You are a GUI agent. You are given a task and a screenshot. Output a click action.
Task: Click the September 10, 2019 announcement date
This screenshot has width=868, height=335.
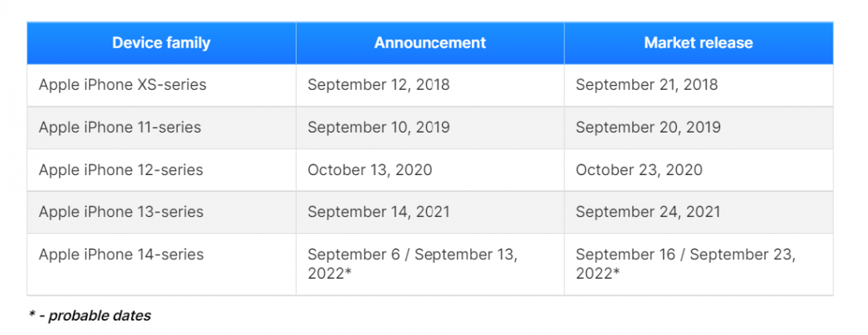[x=379, y=127]
